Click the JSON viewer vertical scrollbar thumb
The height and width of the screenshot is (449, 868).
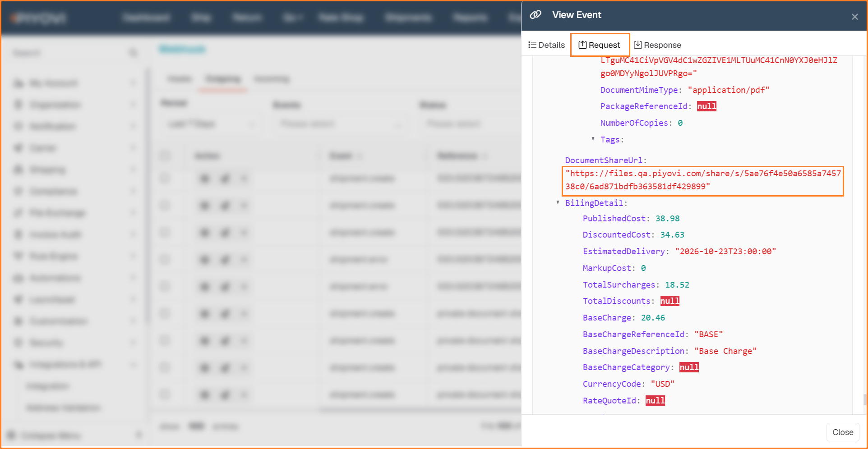click(865, 399)
